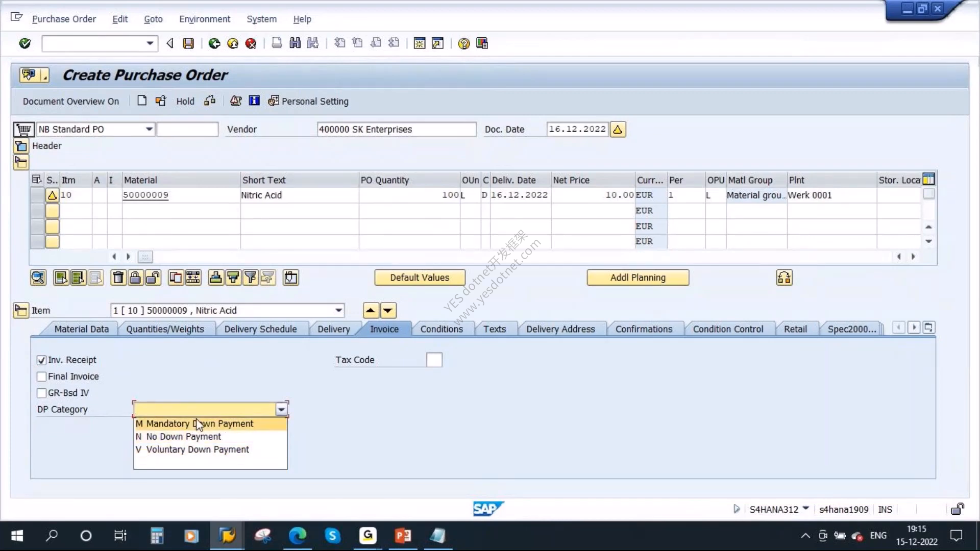Click the Customize Local Layout icon
The width and height of the screenshot is (980, 551).
482,43
